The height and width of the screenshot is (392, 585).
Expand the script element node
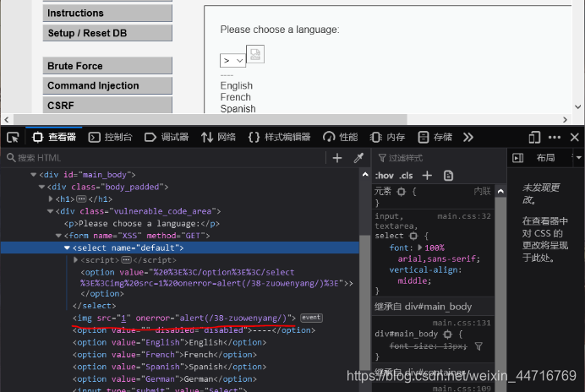point(76,259)
